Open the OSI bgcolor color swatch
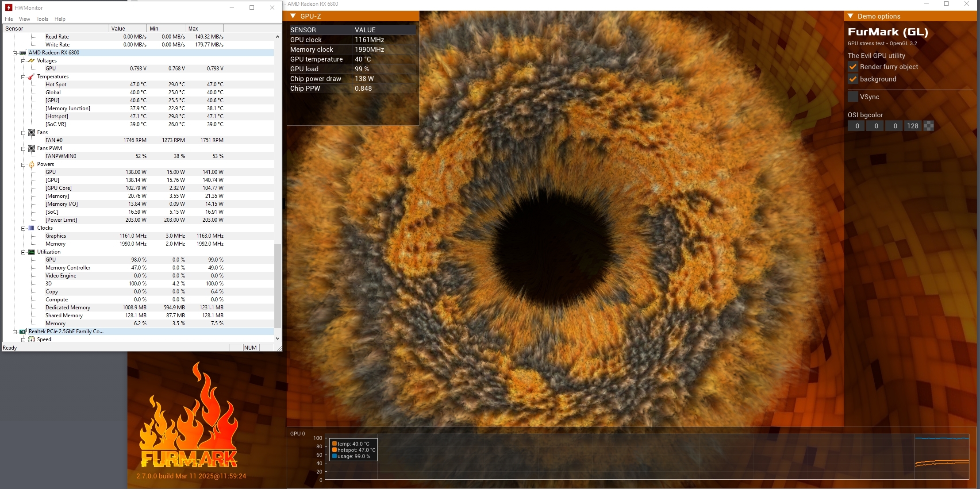The width and height of the screenshot is (980, 489). (x=929, y=126)
